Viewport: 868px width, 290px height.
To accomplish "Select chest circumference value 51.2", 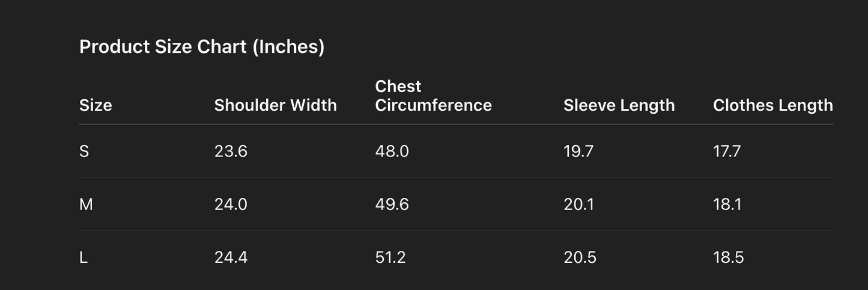I will [x=390, y=258].
